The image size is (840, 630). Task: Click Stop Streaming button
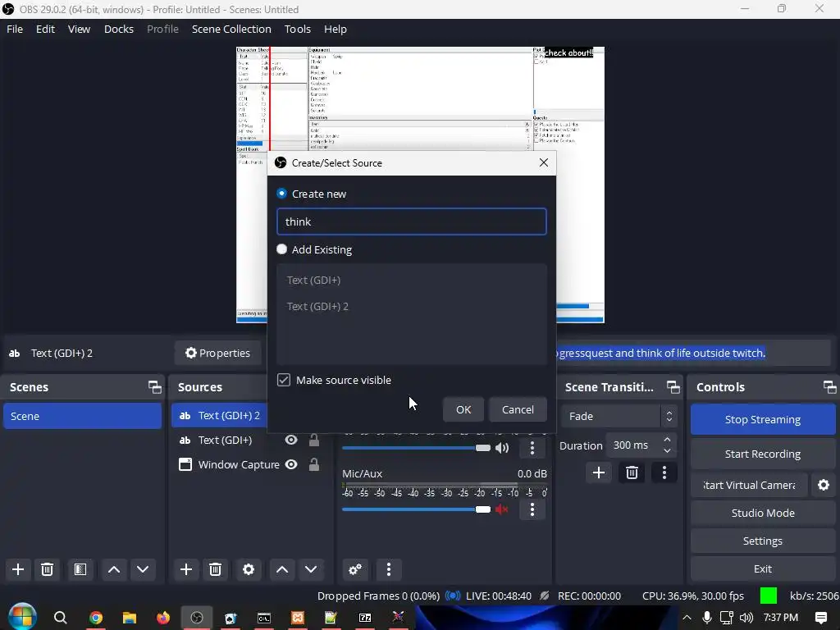[763, 419]
